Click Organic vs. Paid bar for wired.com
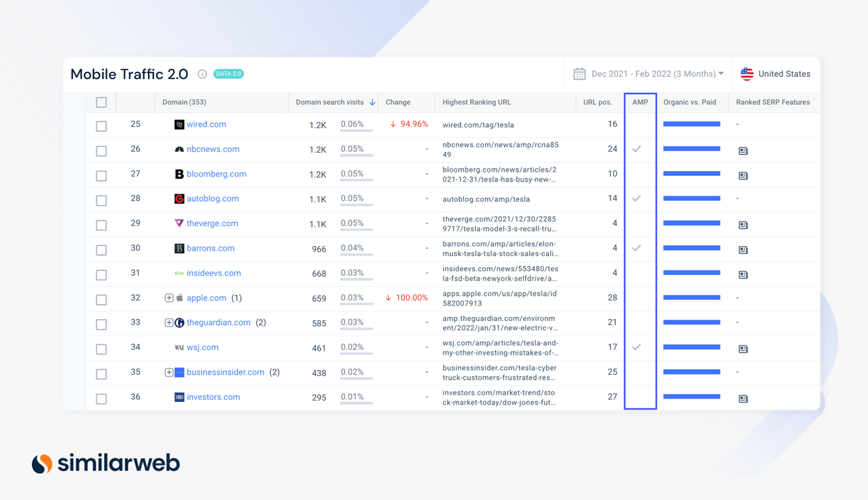 point(691,124)
